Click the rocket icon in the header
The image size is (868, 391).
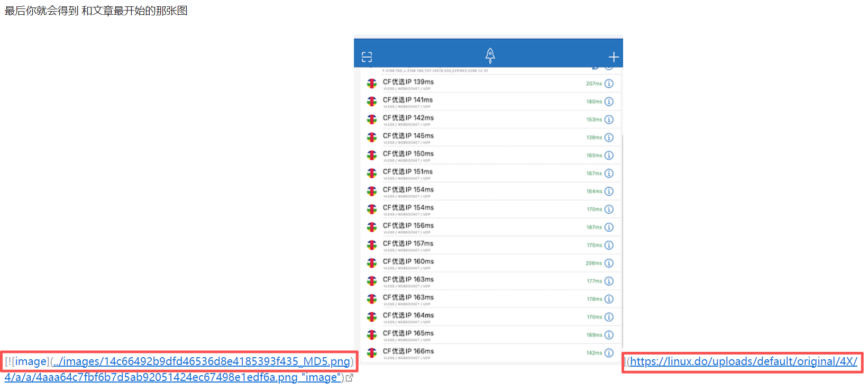coord(490,56)
